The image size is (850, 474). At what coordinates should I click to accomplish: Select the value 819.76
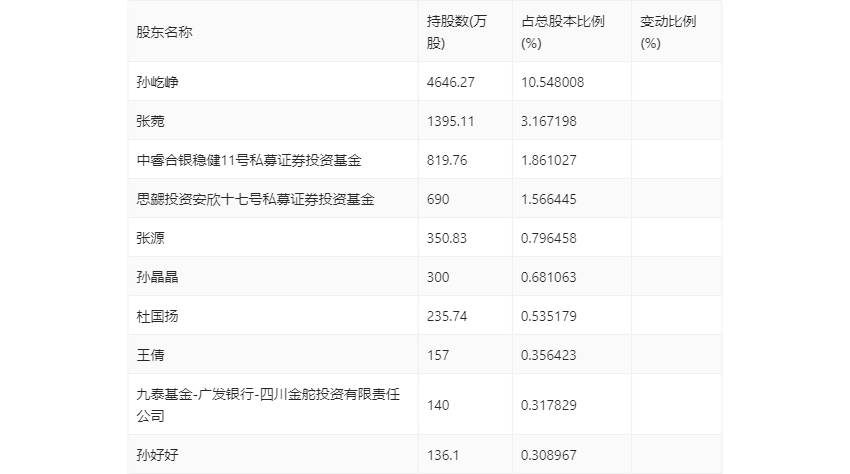pyautogui.click(x=447, y=160)
